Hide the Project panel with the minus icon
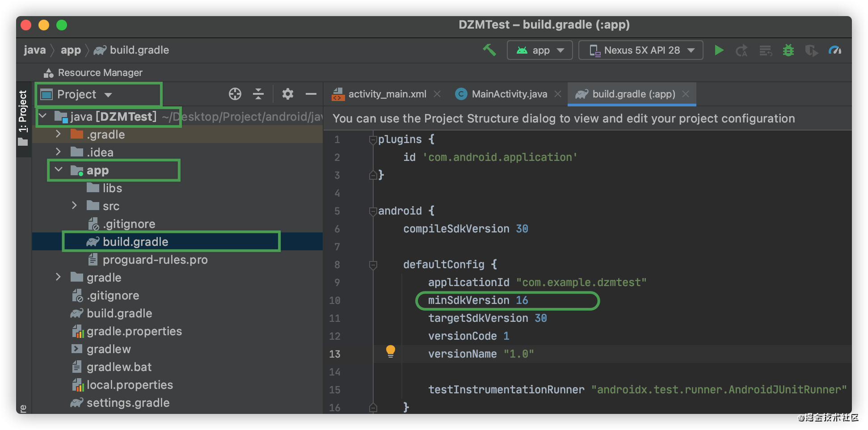 311,94
